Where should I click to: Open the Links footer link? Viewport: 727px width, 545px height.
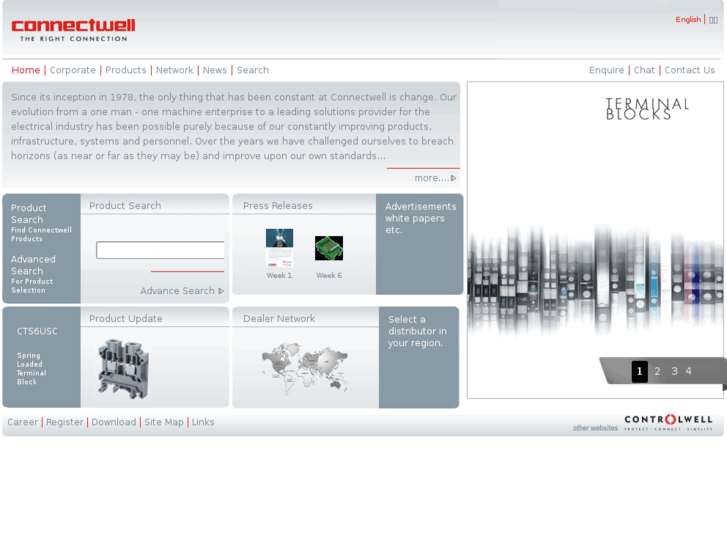pyautogui.click(x=203, y=422)
